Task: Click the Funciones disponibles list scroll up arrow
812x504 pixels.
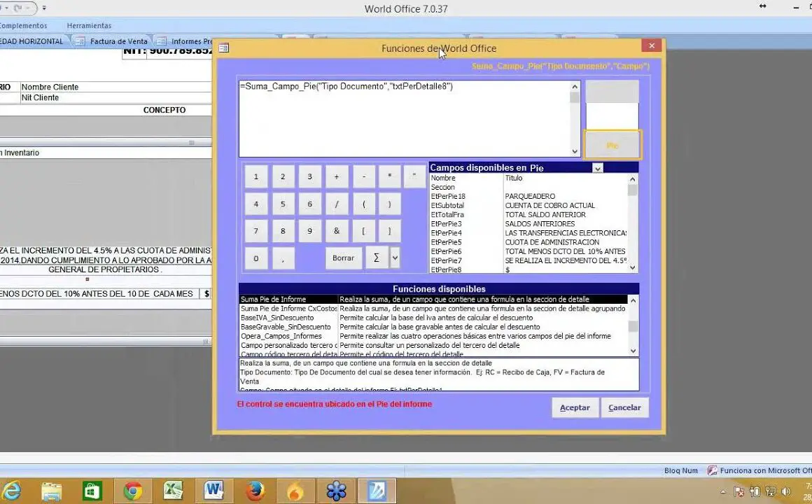Action: point(633,300)
